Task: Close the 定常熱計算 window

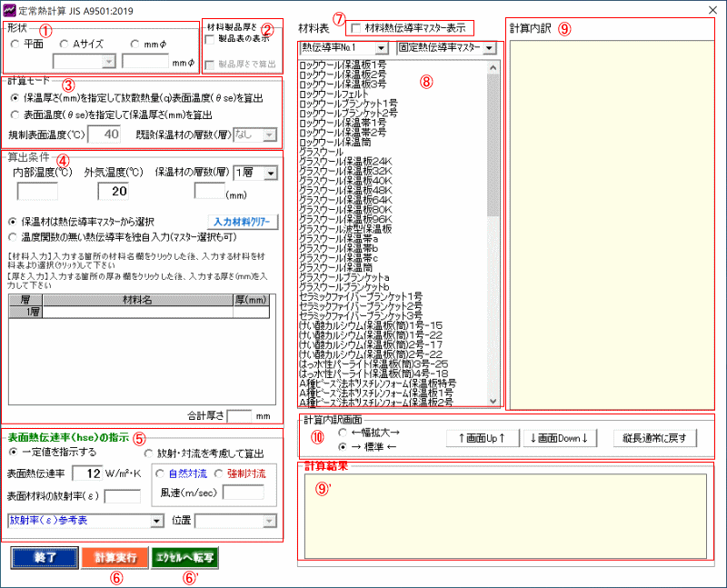Action: click(710, 10)
